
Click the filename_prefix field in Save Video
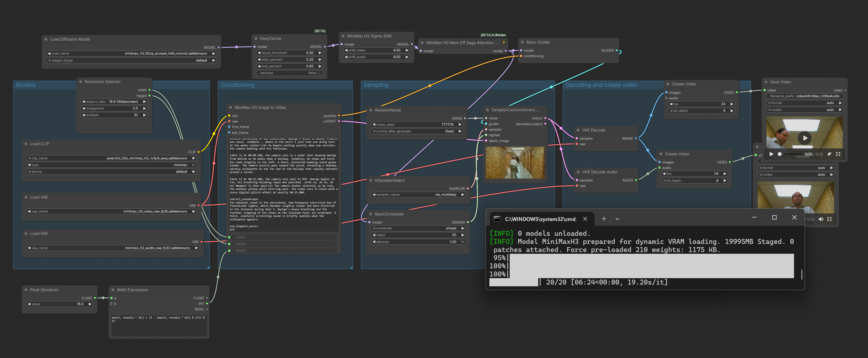tap(804, 96)
